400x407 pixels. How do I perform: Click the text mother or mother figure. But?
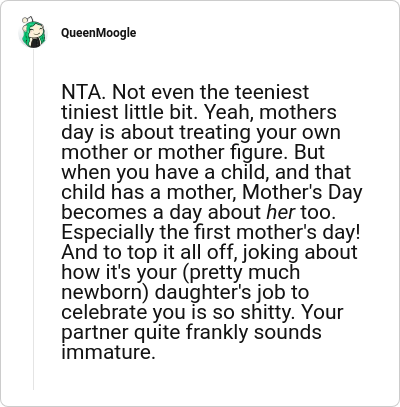[193, 152]
